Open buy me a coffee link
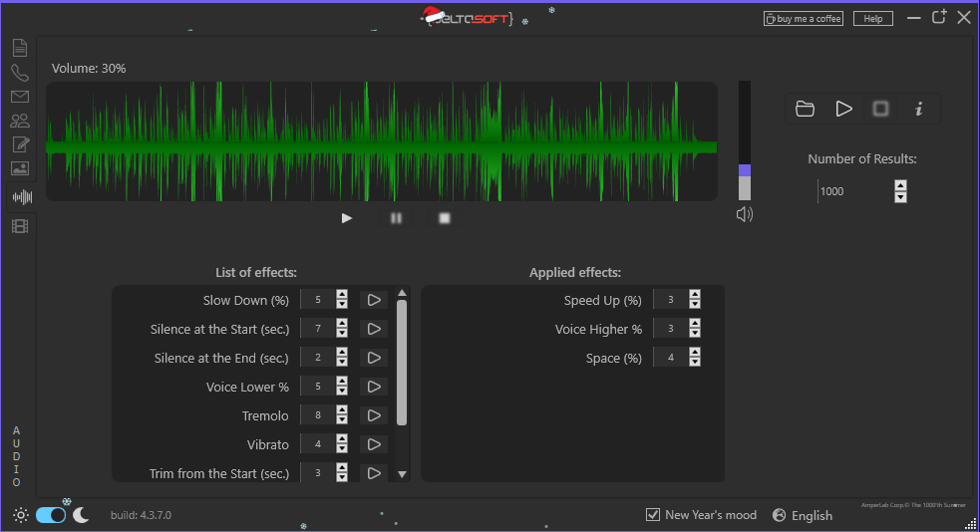Image resolution: width=980 pixels, height=532 pixels. [804, 19]
